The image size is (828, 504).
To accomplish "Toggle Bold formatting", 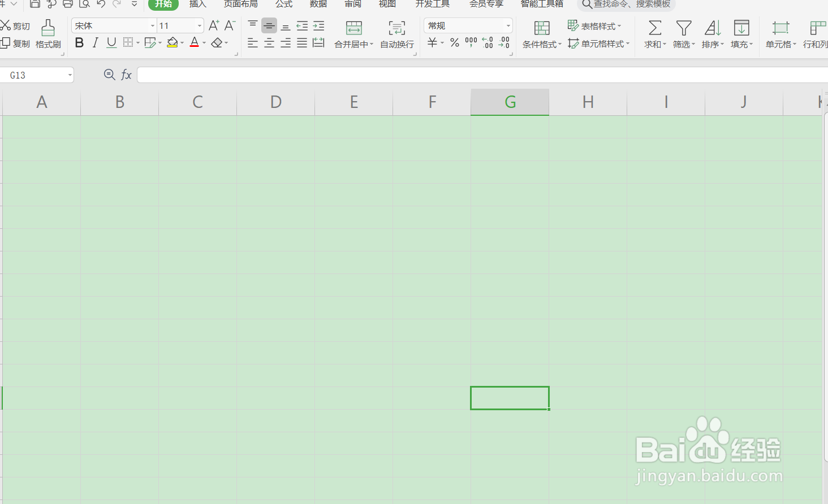I will click(79, 43).
